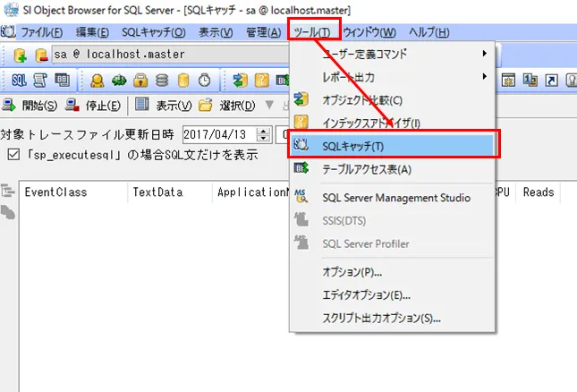Expand the ユーザー定義コマンド submenu
577x392 pixels.
point(393,54)
